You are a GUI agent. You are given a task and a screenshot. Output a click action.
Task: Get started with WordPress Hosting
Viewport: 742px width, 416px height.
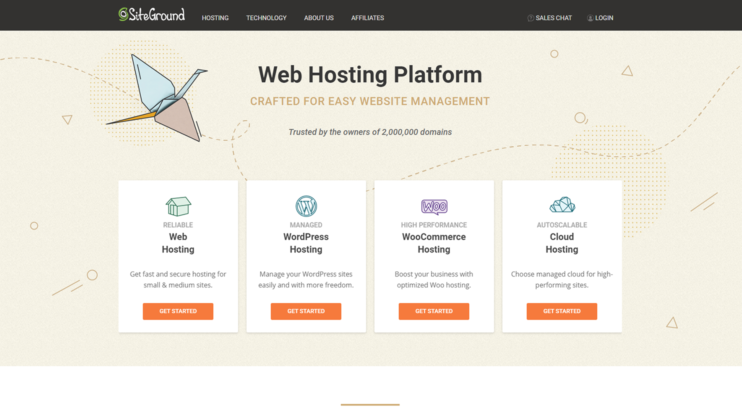coord(306,311)
